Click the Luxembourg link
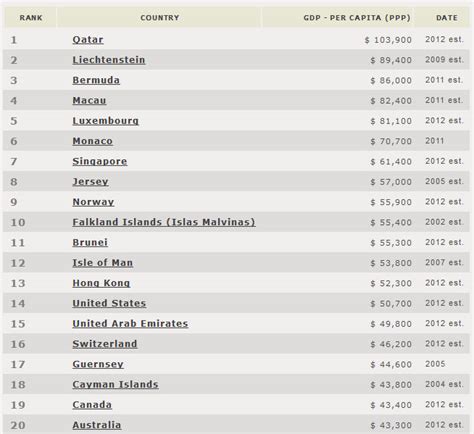 tap(106, 121)
